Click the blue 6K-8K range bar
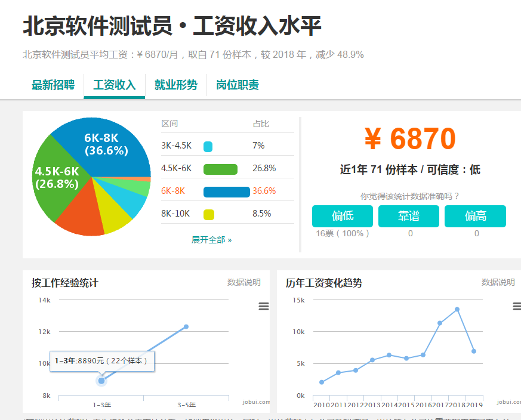The height and width of the screenshot is (420, 521). (226, 192)
